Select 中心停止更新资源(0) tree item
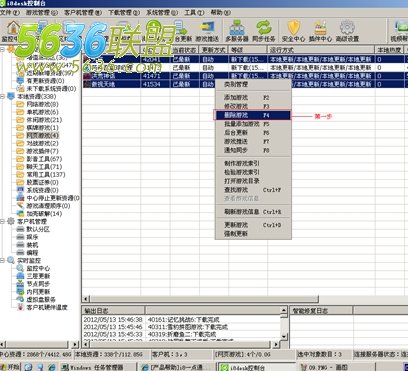 point(49,198)
